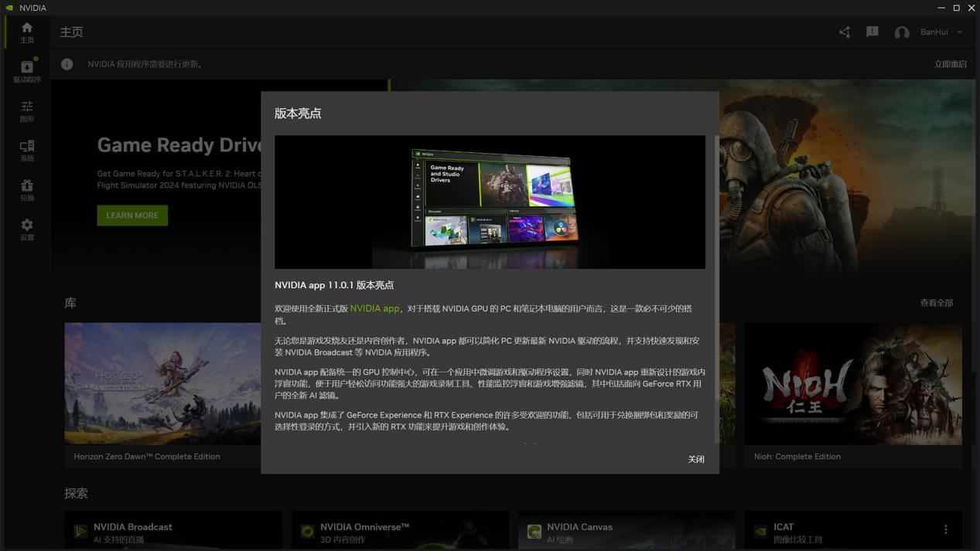Open the NVIDIA Omniverse card
The image size is (980, 551).
coord(400,531)
